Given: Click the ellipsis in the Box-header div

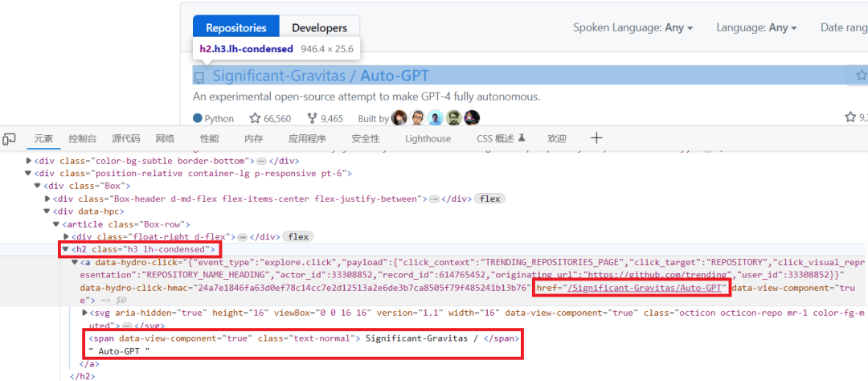Looking at the screenshot, I should tap(435, 199).
